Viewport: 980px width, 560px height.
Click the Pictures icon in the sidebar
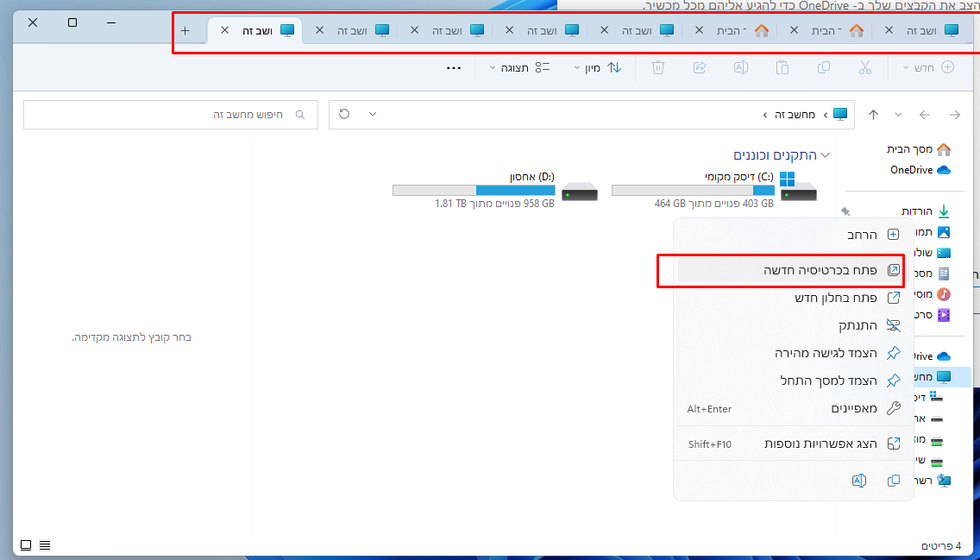[943, 232]
